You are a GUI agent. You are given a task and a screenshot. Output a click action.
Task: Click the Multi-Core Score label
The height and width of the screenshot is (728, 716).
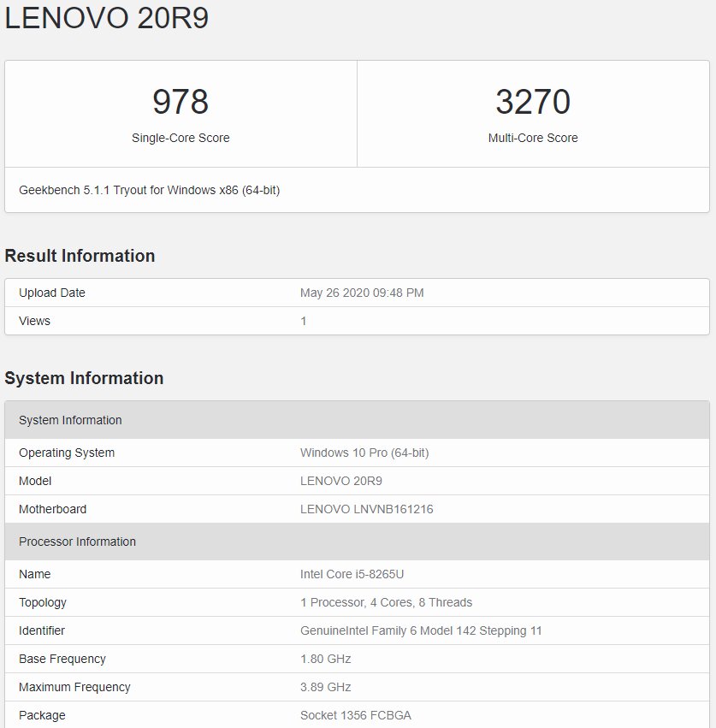(533, 138)
